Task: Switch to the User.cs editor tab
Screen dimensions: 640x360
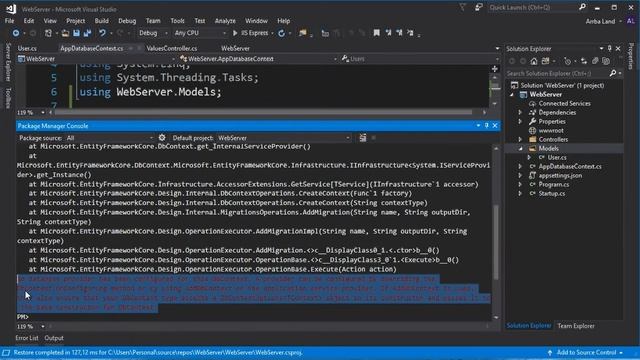Action: (x=27, y=48)
